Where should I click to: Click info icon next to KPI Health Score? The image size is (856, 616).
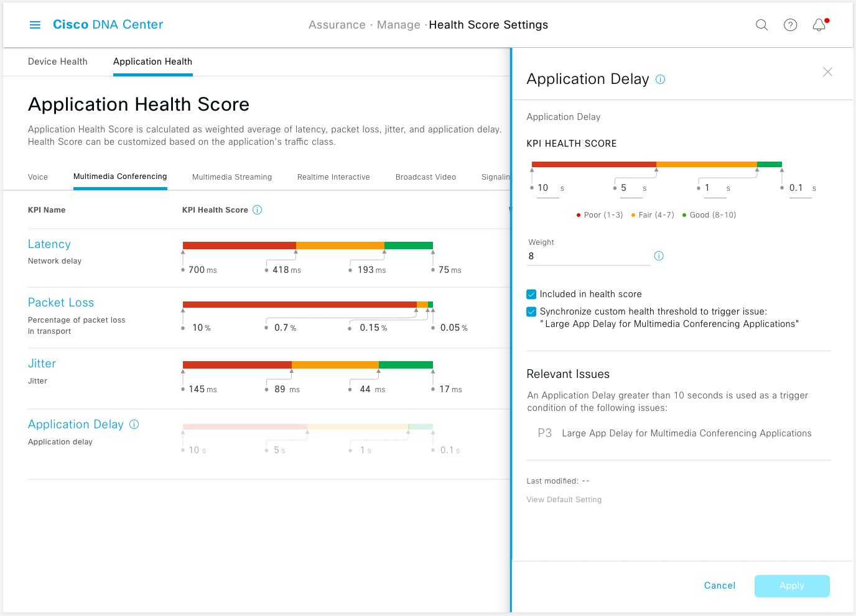click(257, 210)
